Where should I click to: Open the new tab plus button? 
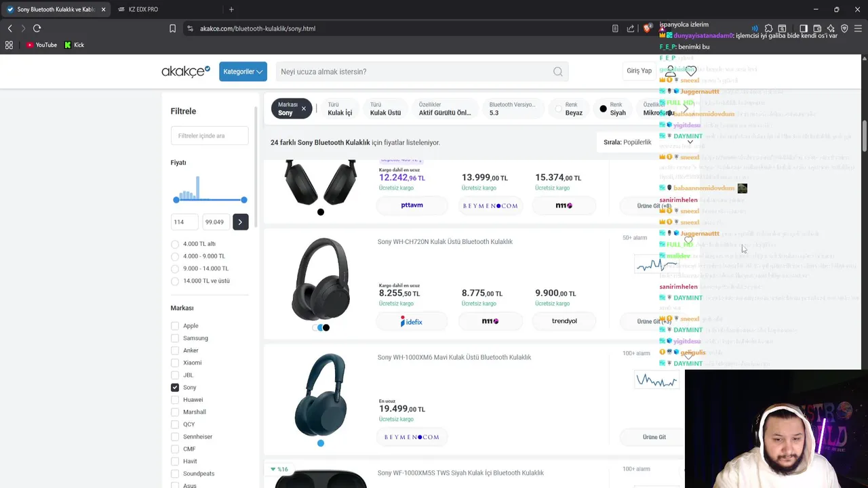click(231, 9)
